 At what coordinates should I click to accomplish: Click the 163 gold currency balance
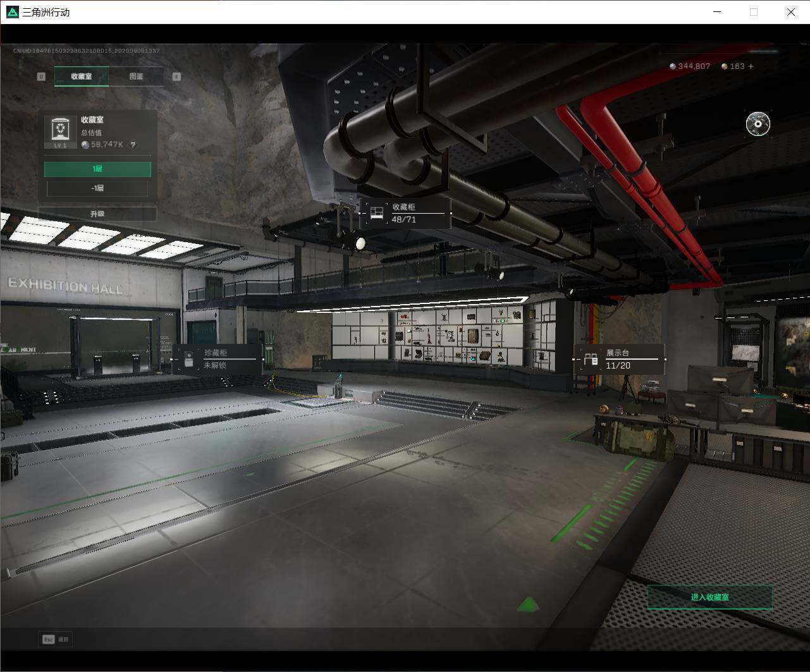pos(737,66)
